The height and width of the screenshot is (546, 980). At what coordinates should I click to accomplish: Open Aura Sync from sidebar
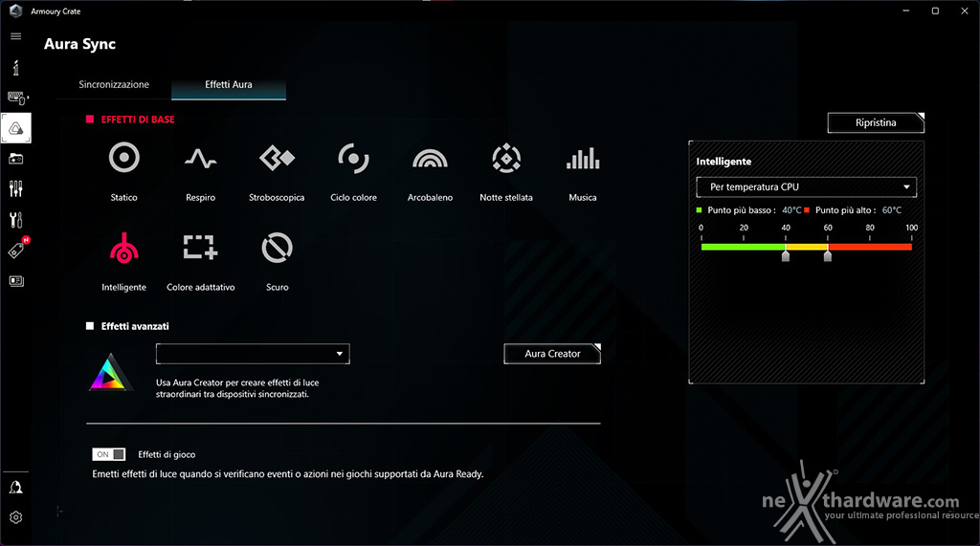pos(15,129)
